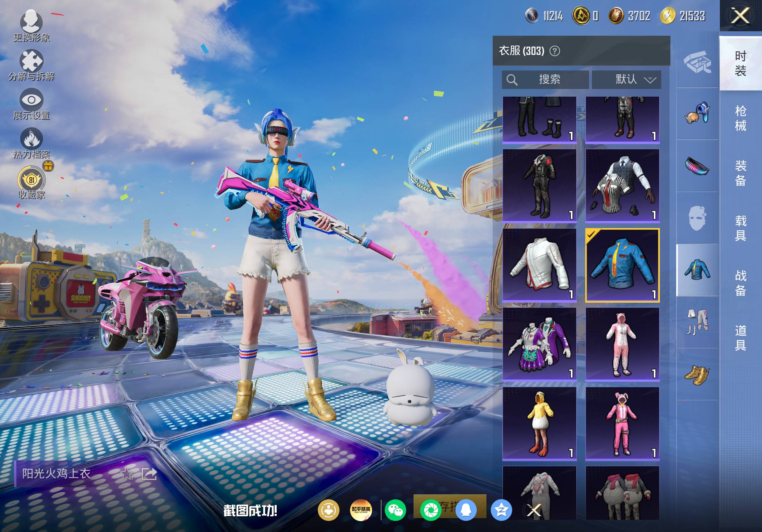The height and width of the screenshot is (532, 762).
Task: Share screenshot to WeChat
Action: point(396,510)
